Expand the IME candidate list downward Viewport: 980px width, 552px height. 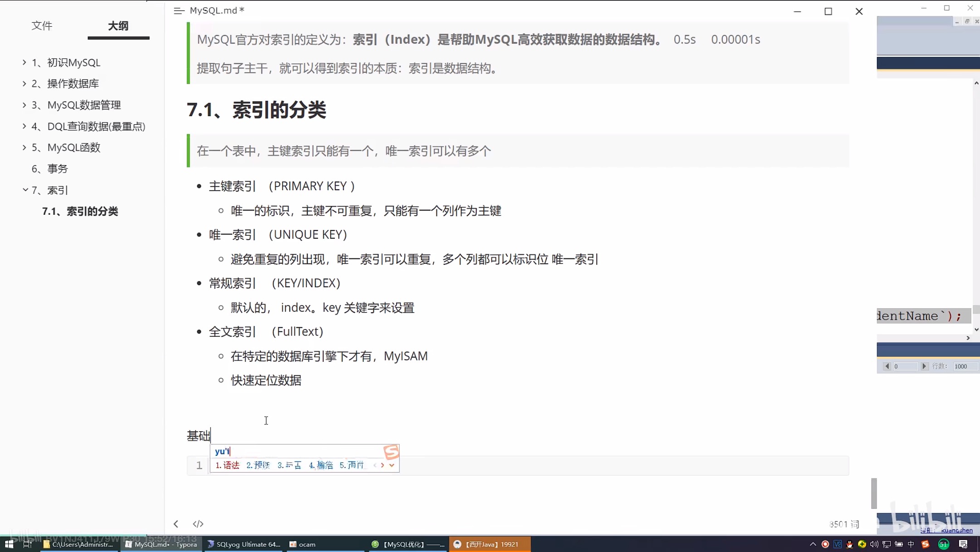392,465
